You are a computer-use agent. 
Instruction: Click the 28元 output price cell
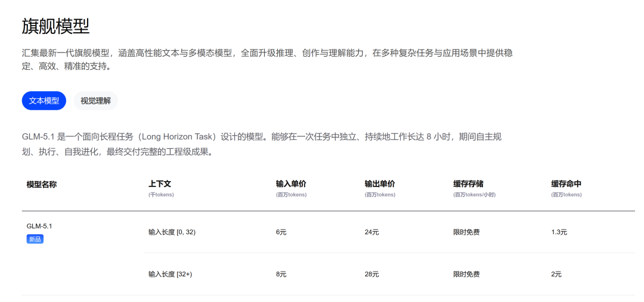371,274
